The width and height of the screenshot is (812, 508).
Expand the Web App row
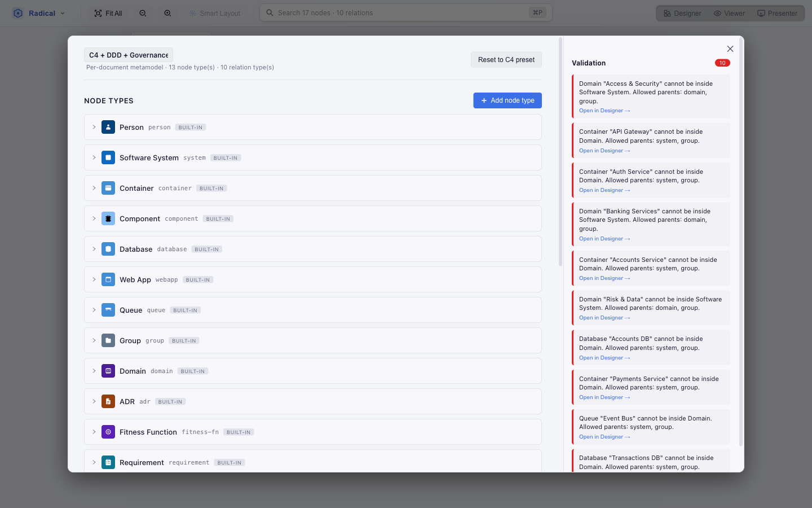click(94, 279)
